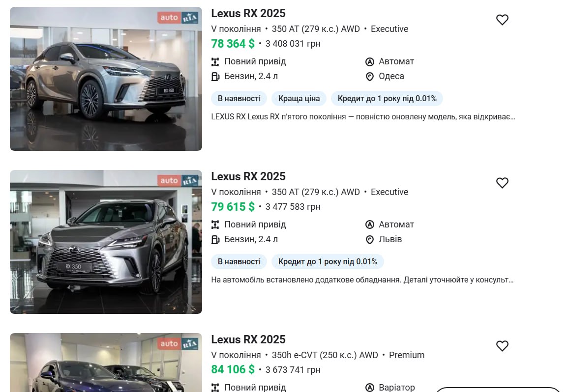This screenshot has width=570, height=392.
Task: Click the fuel icon in the second listing
Action: (x=215, y=239)
